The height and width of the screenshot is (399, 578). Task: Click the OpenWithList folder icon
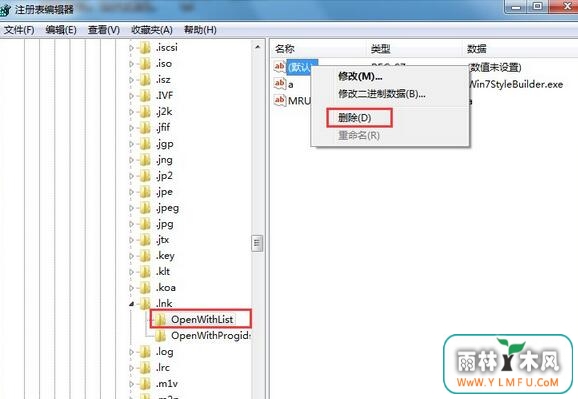[x=160, y=319]
